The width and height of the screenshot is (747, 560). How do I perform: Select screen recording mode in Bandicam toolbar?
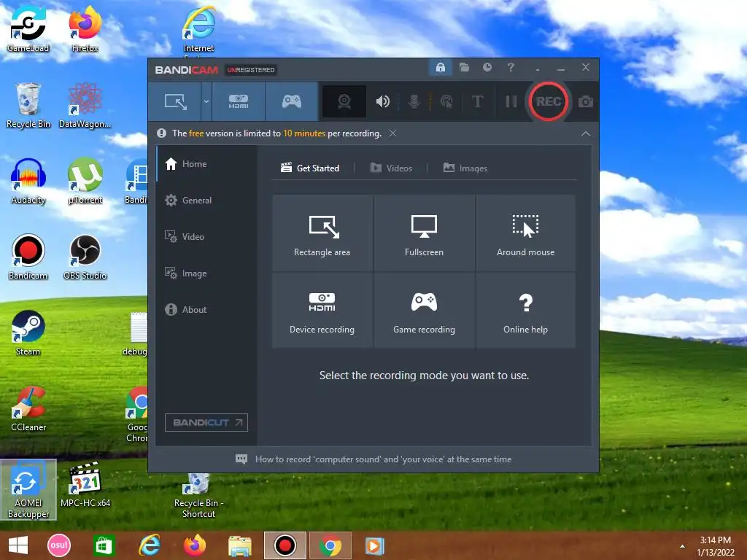(x=175, y=101)
